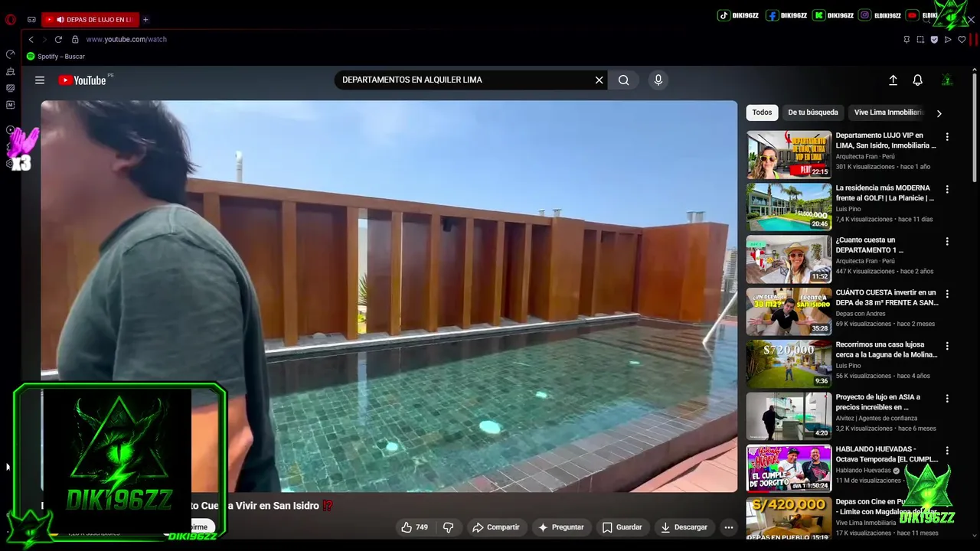The image size is (980, 551).
Task: Open Departamento LUJO VIP en LIMA video thumbnail
Action: point(789,154)
